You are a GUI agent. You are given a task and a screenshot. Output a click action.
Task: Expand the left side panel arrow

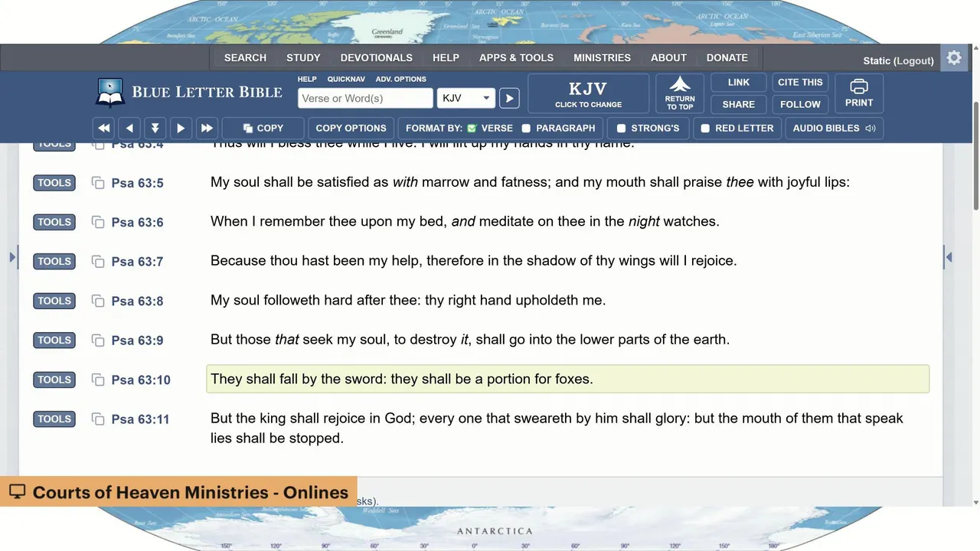(12, 257)
